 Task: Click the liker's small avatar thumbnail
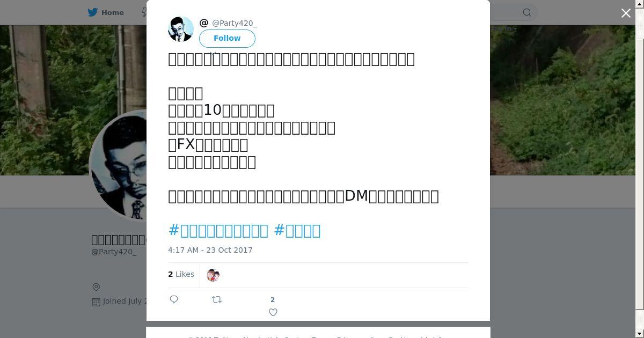pyautogui.click(x=213, y=275)
